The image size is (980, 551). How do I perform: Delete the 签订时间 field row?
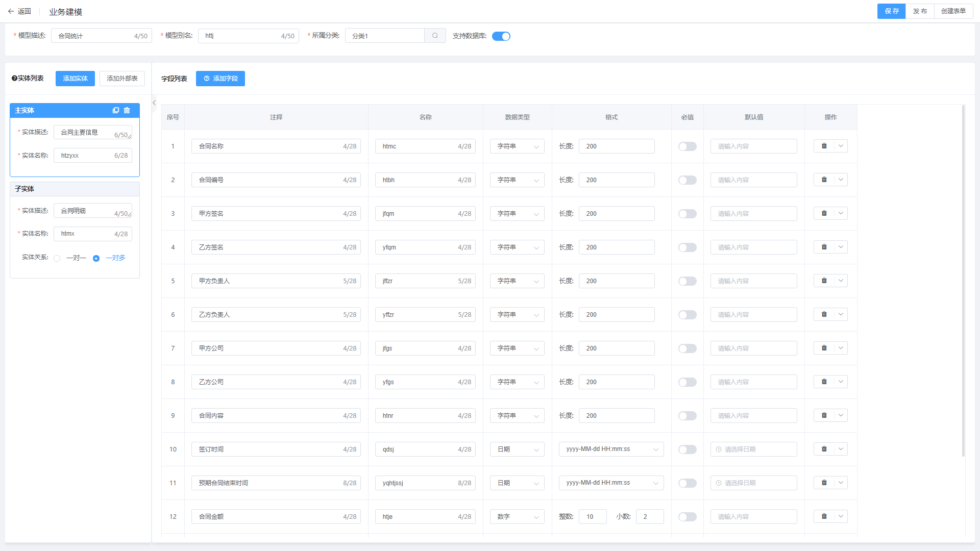pyautogui.click(x=824, y=449)
